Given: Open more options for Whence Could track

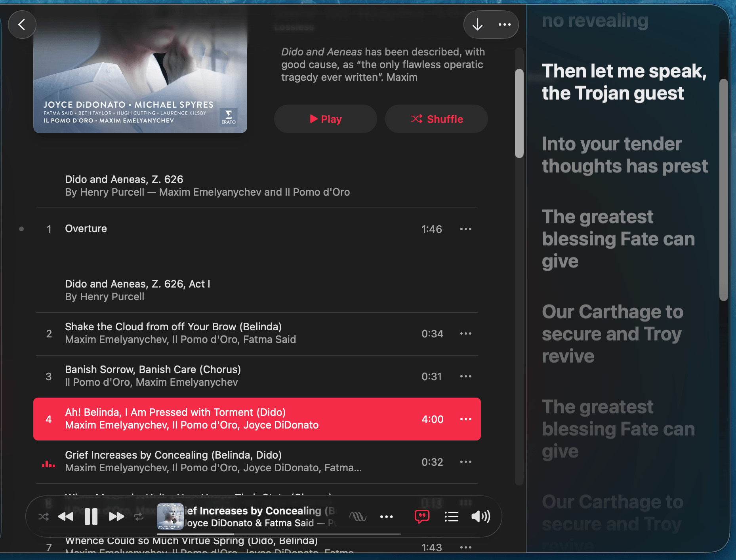Looking at the screenshot, I should click(x=465, y=547).
